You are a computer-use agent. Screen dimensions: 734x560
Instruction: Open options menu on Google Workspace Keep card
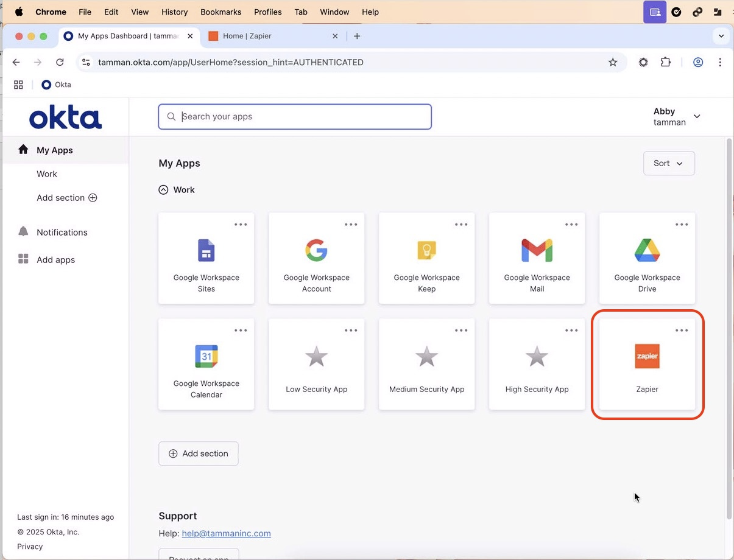tap(461, 225)
